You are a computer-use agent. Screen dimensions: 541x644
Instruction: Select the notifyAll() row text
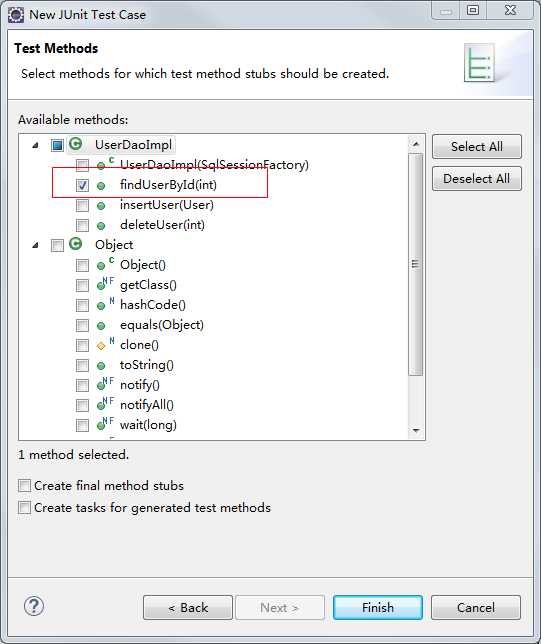[147, 405]
